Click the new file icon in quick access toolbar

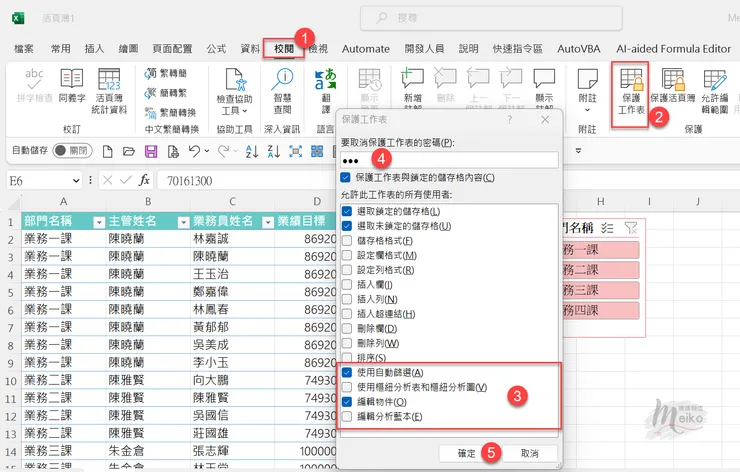pos(108,152)
